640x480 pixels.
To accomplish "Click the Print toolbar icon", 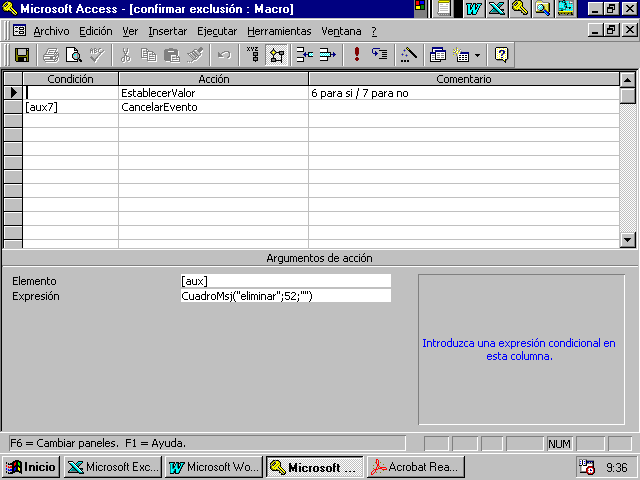I will (51, 55).
